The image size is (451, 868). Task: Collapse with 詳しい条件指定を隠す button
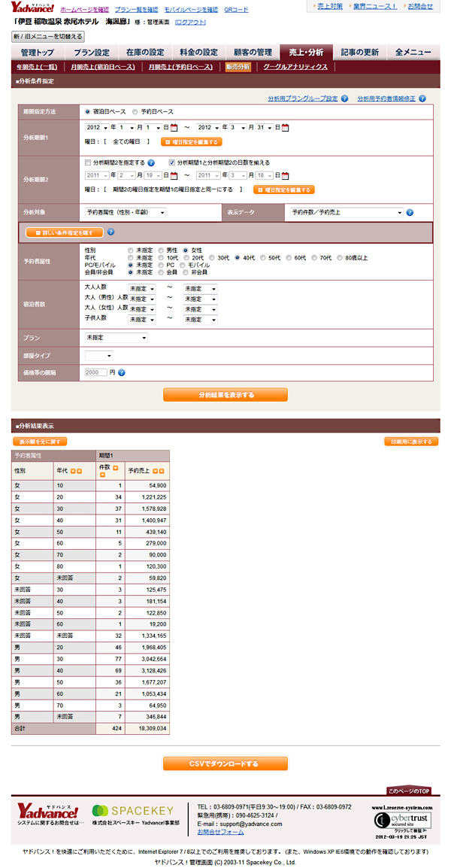pyautogui.click(x=65, y=232)
